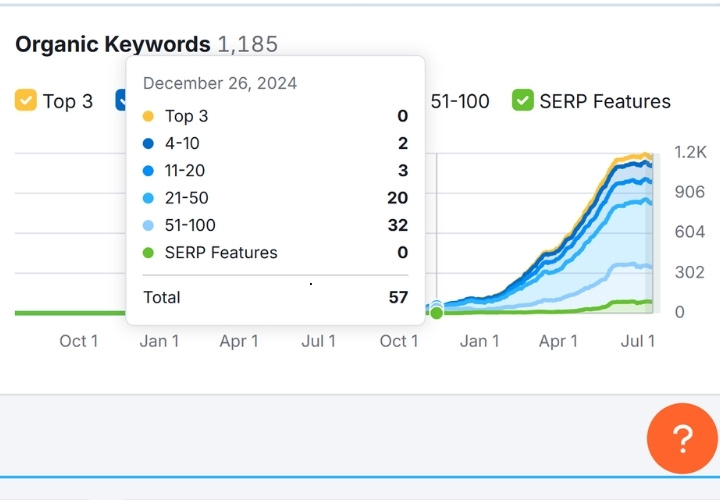Image resolution: width=720 pixels, height=500 pixels.
Task: Click the 1.2K axis label
Action: point(690,152)
